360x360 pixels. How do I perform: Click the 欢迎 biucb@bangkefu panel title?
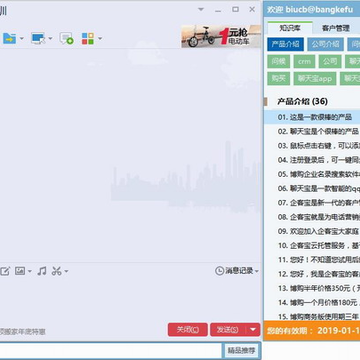(x=310, y=10)
